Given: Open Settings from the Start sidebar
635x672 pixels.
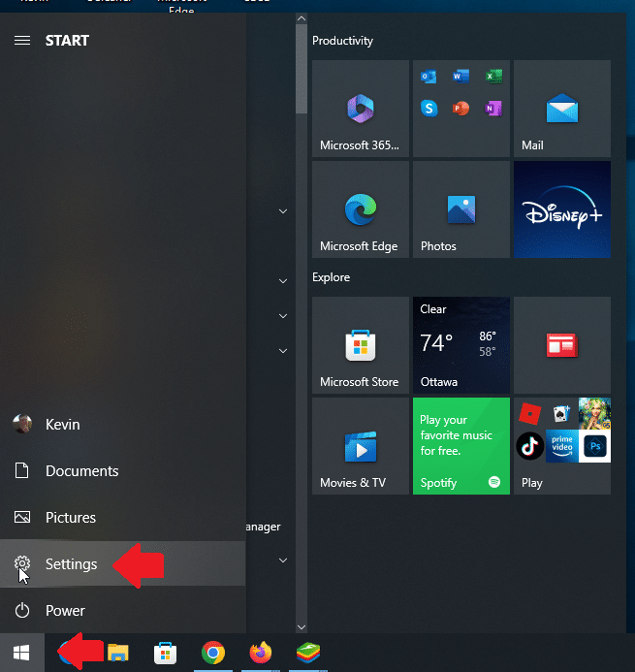Looking at the screenshot, I should click(123, 563).
